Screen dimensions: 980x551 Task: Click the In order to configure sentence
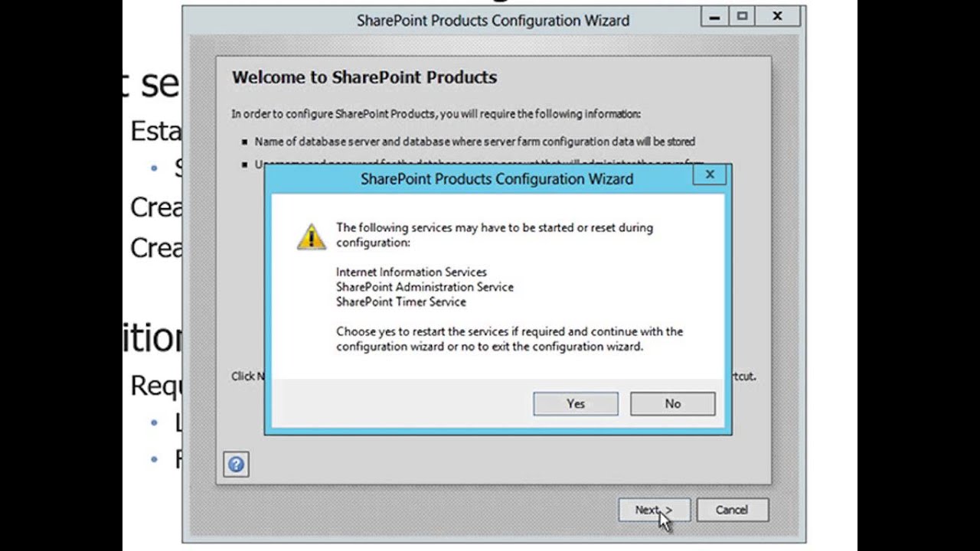[x=436, y=114]
